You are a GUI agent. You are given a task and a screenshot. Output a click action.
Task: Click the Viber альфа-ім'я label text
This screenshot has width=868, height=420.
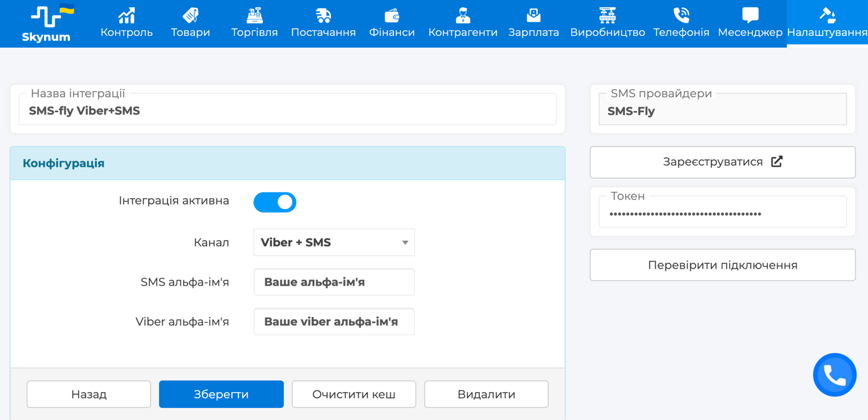tap(182, 322)
